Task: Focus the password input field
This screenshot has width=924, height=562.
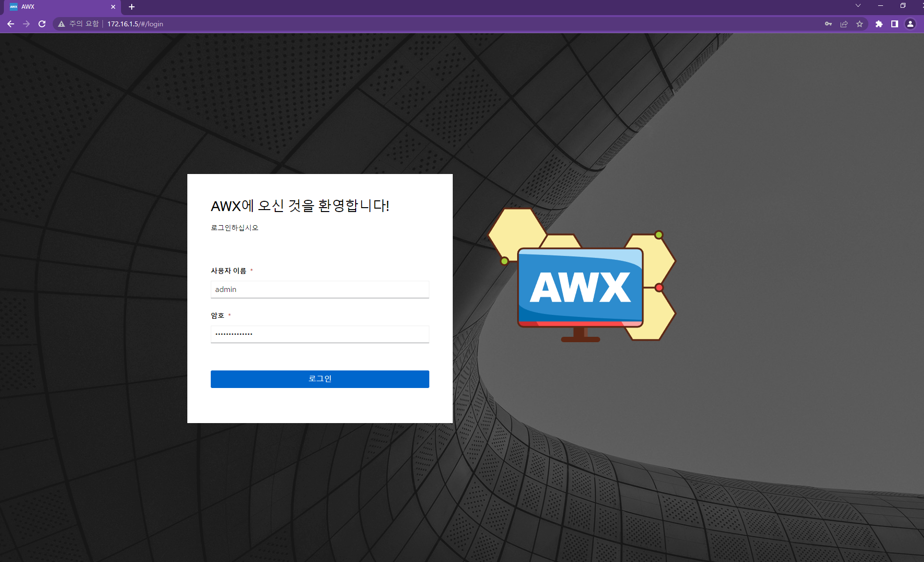Action: 320,334
